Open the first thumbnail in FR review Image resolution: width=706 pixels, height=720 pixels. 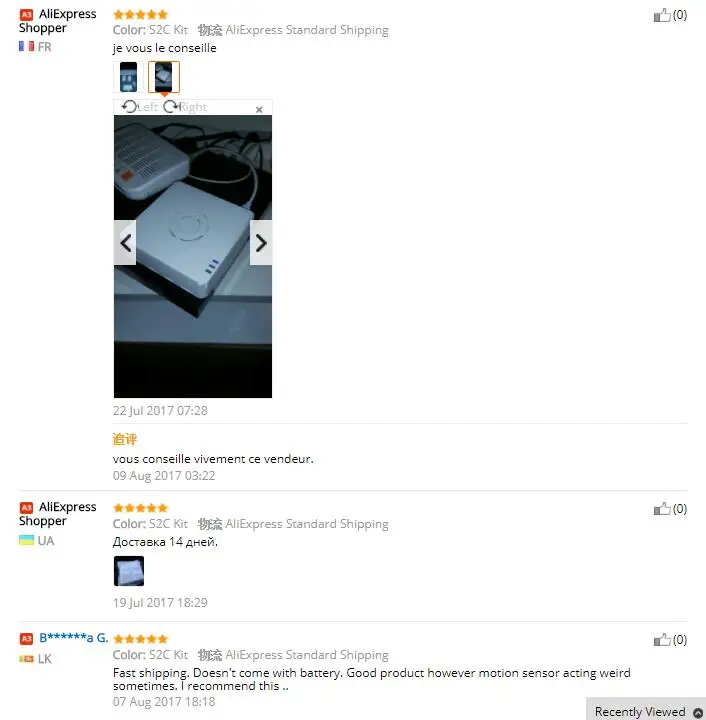[x=129, y=77]
